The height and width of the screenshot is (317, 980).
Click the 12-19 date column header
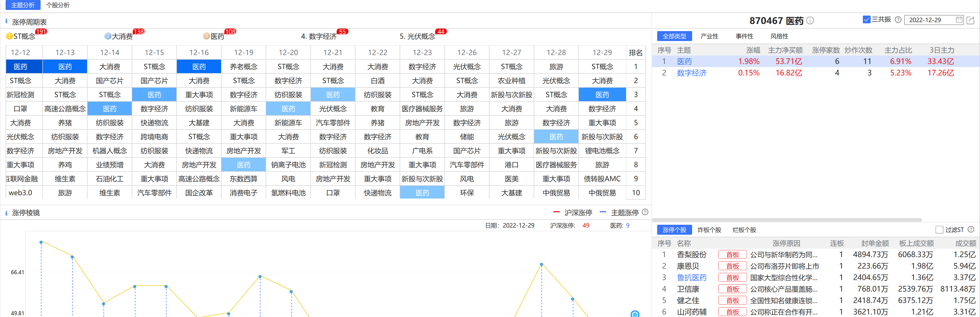(x=243, y=52)
